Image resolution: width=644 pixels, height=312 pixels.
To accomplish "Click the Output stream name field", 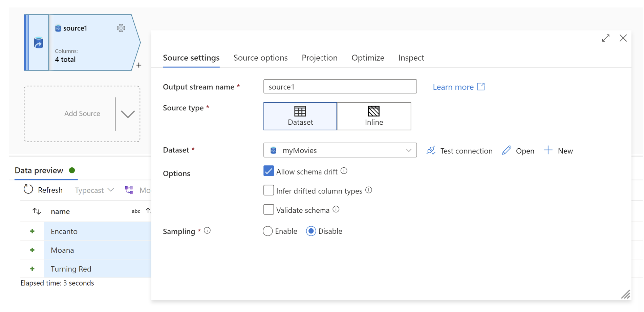I will tap(340, 87).
